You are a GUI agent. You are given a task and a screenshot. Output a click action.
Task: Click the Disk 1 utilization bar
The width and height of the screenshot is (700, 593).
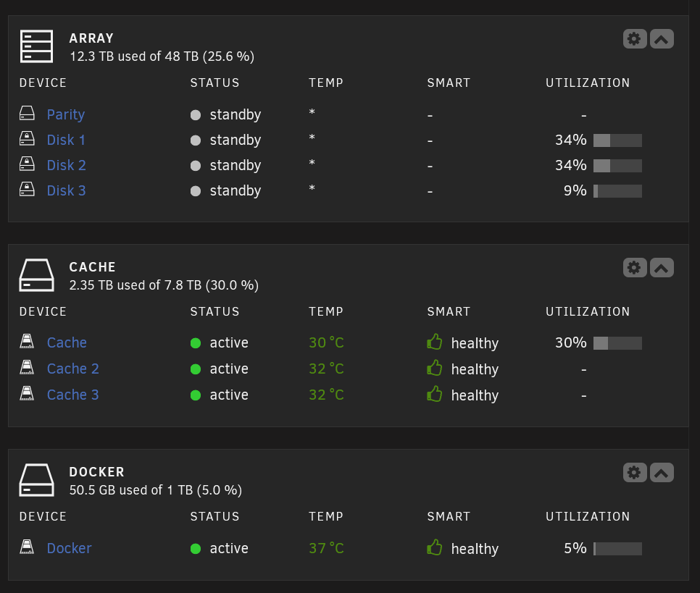pos(617,140)
